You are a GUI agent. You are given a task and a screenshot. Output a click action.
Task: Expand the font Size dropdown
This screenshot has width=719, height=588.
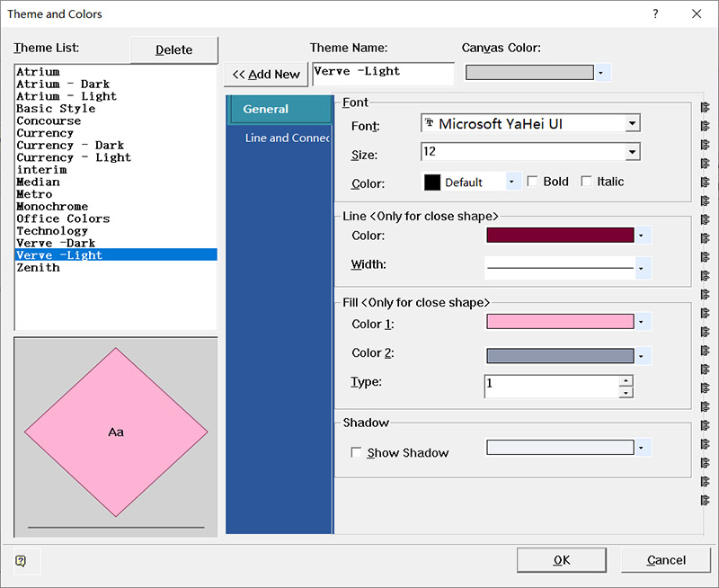(632, 152)
